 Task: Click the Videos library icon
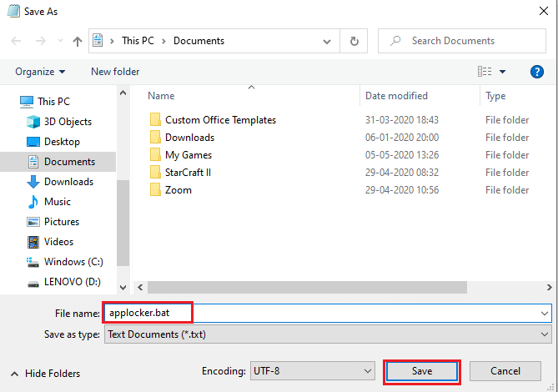click(x=33, y=242)
